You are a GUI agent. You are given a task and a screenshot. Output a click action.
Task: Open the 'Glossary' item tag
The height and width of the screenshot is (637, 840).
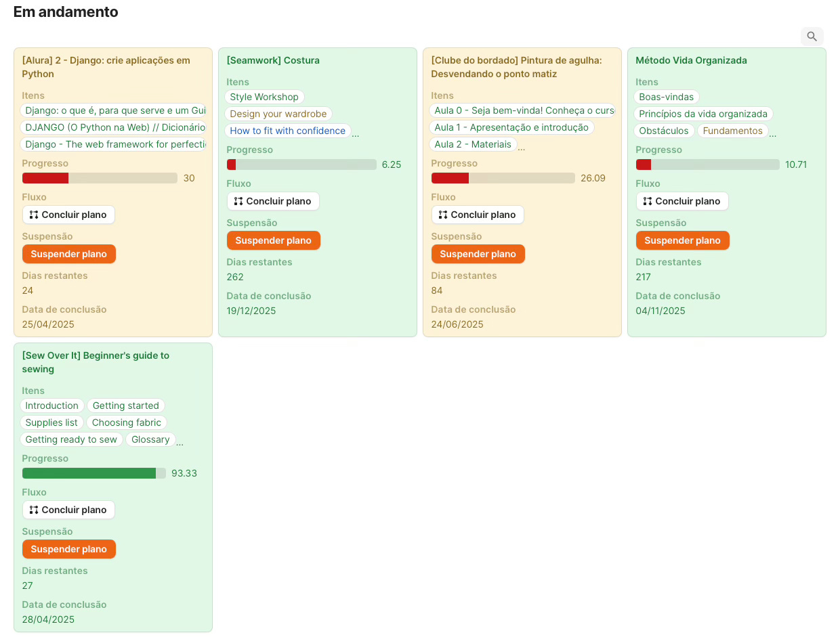pos(150,439)
